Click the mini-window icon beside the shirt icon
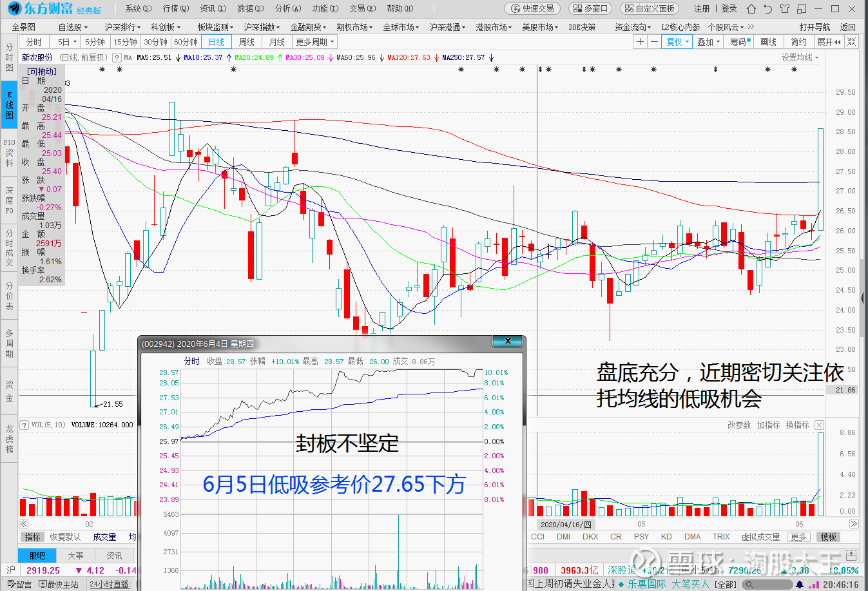Screen dimensions: 868x591 pyautogui.click(x=801, y=8)
